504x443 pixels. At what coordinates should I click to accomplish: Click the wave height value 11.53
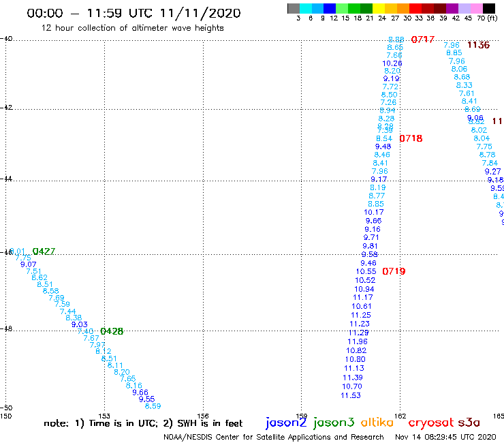point(351,395)
